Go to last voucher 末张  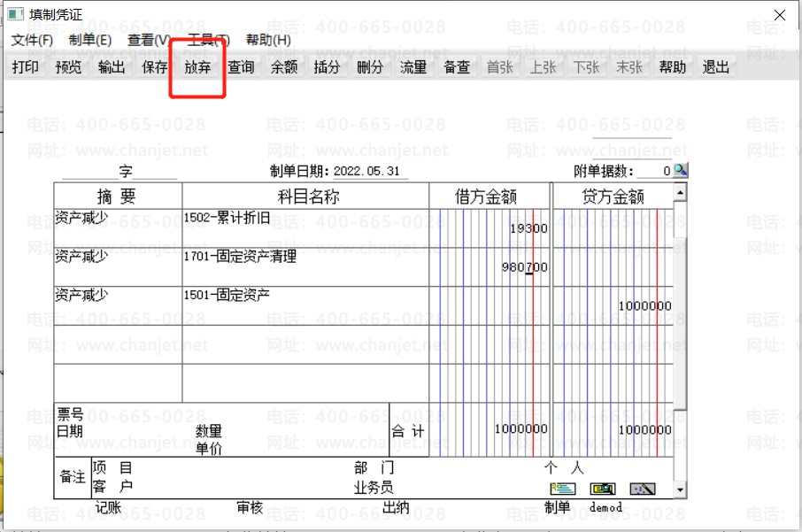point(629,67)
